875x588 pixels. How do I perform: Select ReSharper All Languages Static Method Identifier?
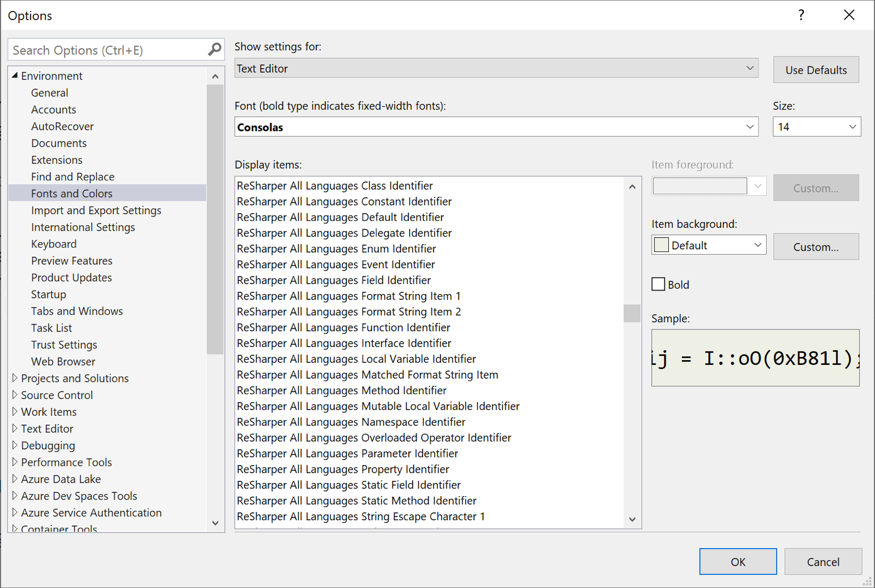coord(357,501)
